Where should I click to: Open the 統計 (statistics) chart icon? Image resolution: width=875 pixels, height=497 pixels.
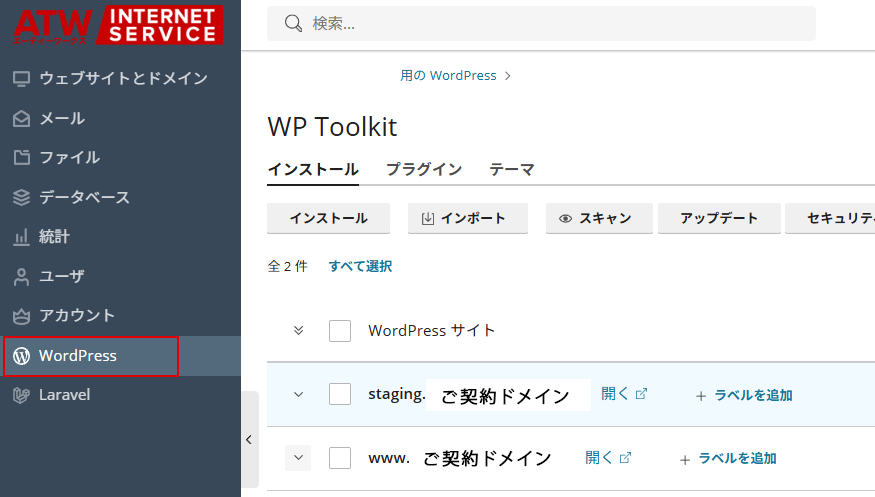point(21,237)
